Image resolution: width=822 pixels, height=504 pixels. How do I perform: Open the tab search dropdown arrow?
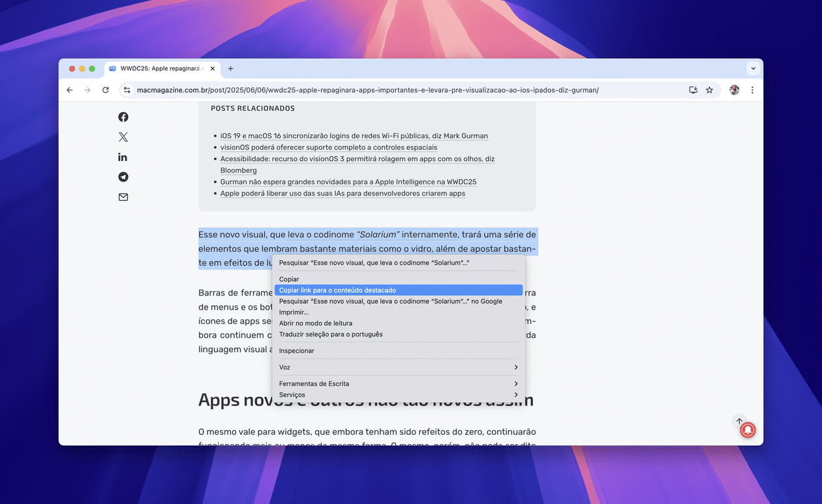(x=753, y=68)
